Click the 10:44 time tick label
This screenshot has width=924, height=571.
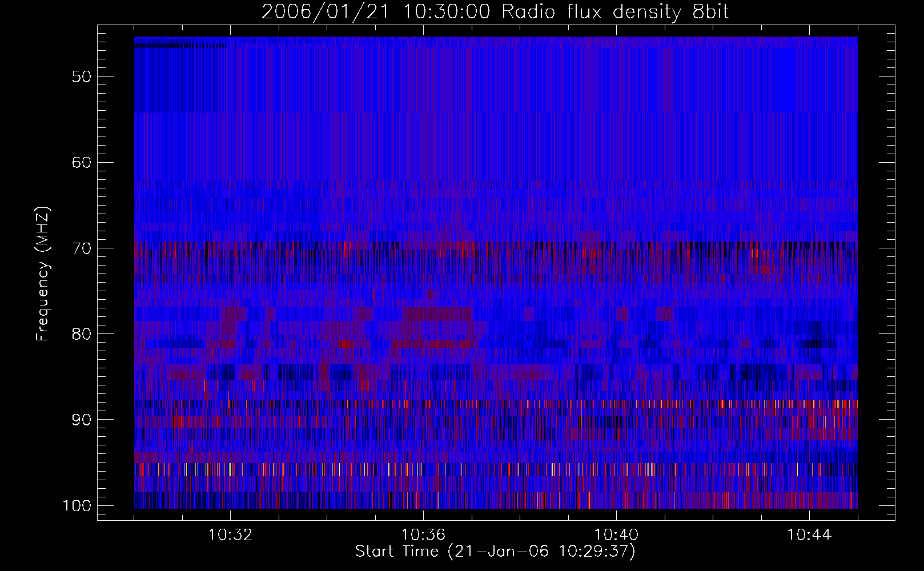pos(809,535)
